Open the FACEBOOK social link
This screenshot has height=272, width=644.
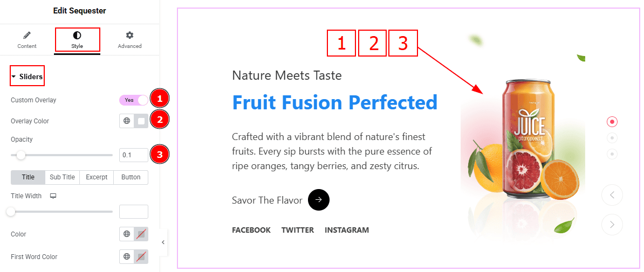pos(251,230)
